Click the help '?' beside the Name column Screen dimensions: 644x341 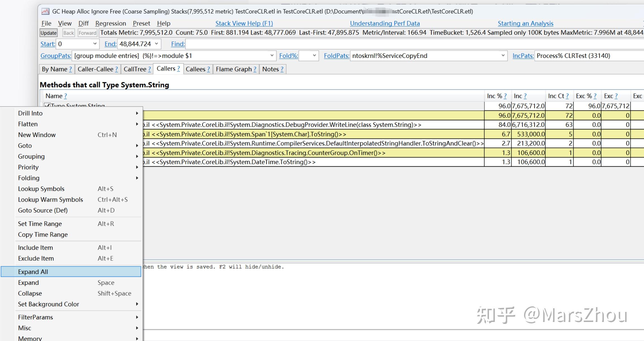coord(66,96)
